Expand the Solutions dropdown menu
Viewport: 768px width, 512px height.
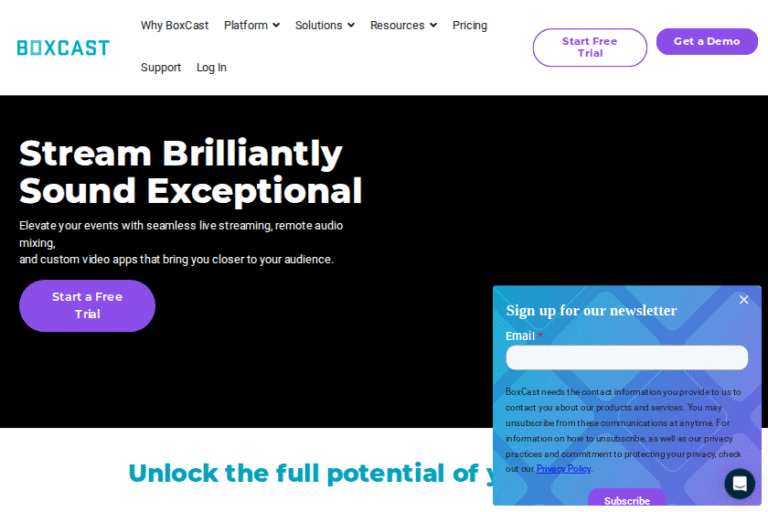click(x=324, y=25)
